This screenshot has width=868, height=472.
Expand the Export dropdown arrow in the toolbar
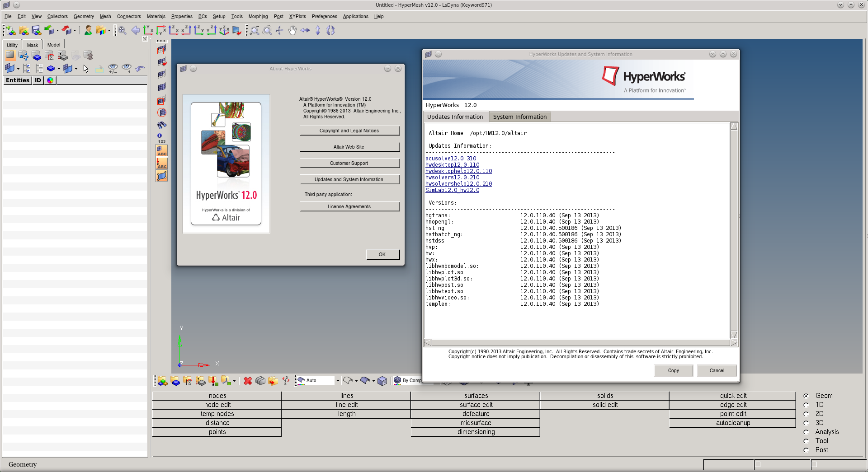(x=75, y=30)
